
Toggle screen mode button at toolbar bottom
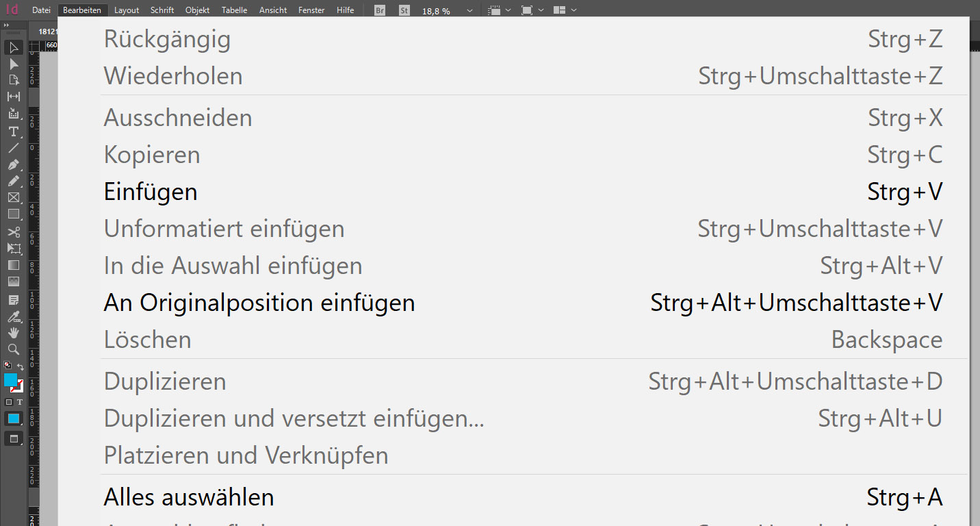14,438
